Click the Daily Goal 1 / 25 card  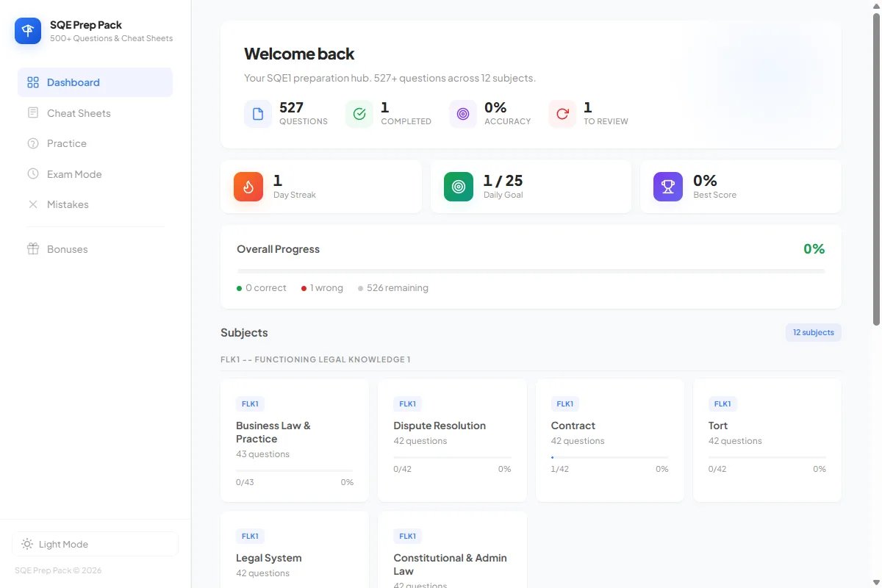coord(531,187)
